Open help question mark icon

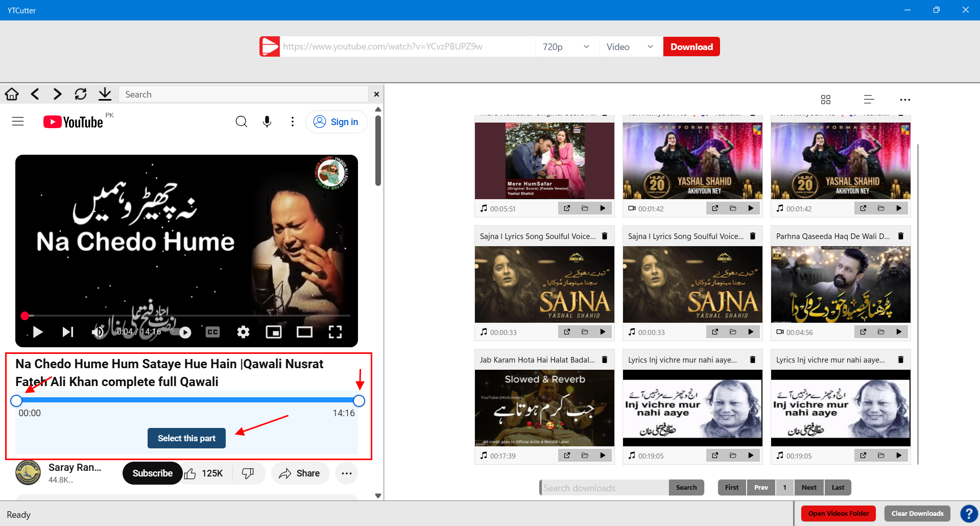pos(969,514)
